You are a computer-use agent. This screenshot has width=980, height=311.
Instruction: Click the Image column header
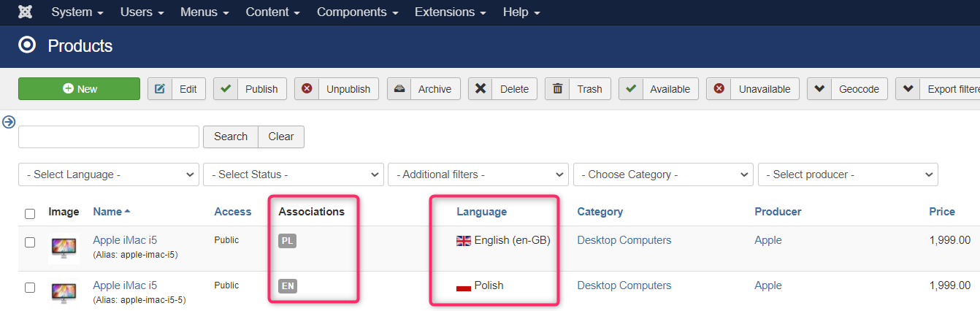(64, 212)
